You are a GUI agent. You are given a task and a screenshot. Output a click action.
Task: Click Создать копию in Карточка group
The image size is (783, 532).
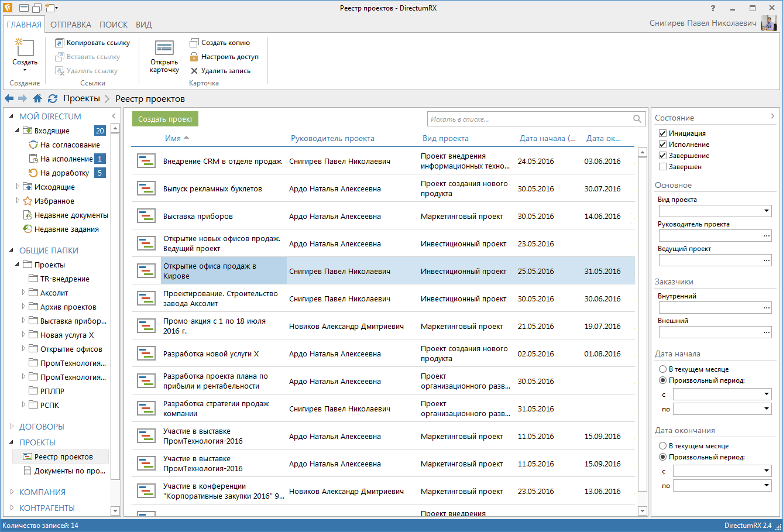pyautogui.click(x=220, y=43)
